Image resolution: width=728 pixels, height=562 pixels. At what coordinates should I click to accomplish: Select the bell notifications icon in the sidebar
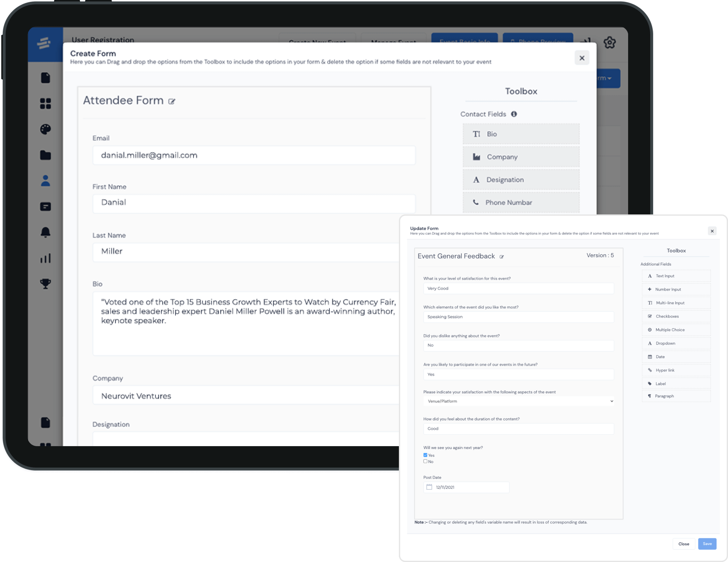(45, 232)
